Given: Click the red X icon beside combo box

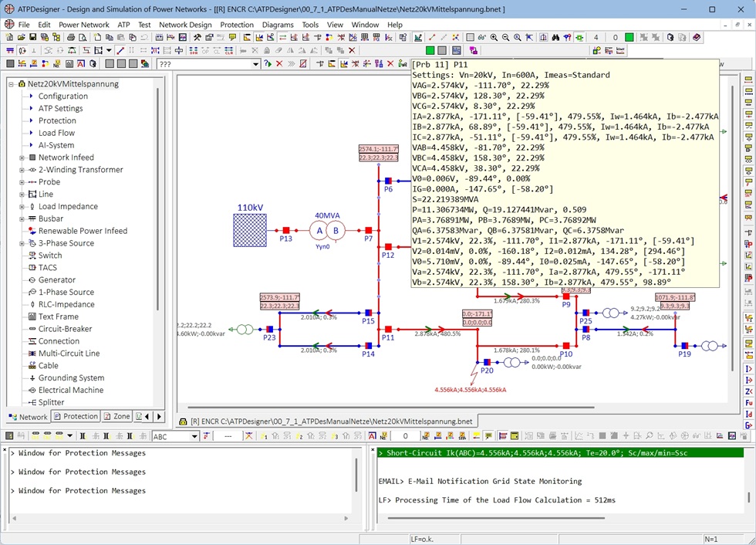Looking at the screenshot, I should pyautogui.click(x=279, y=64).
